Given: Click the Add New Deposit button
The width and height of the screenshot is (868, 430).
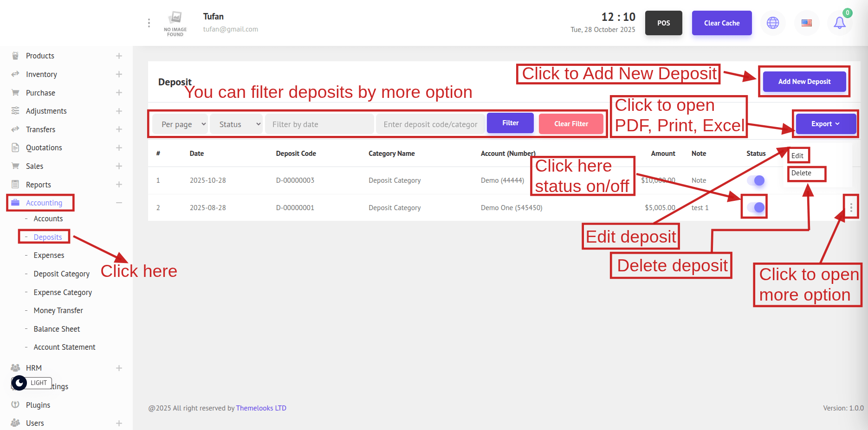Looking at the screenshot, I should (x=804, y=82).
